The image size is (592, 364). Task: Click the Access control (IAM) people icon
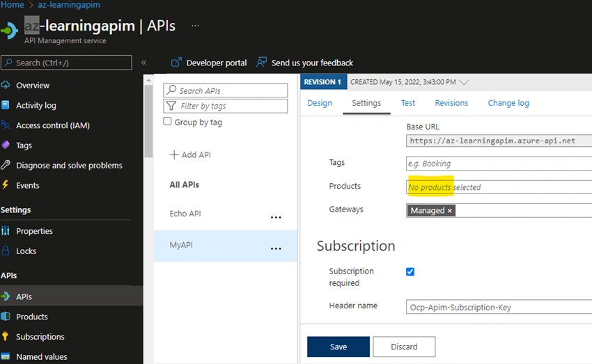coord(5,125)
